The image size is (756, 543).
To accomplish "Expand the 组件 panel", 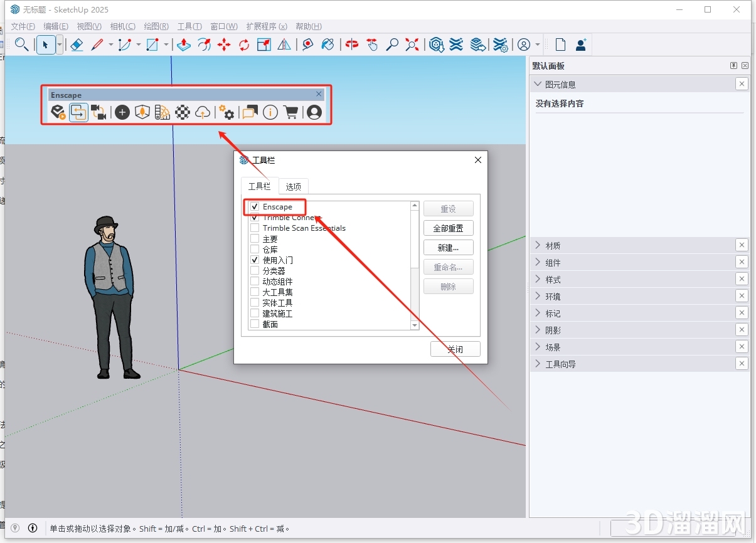I will (x=538, y=262).
